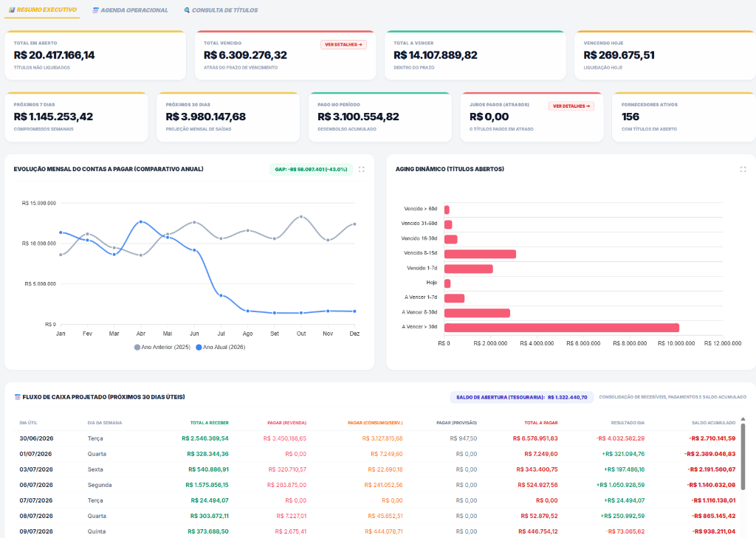Select the 08/07/2026 date cell
The width and height of the screenshot is (756, 538).
click(x=37, y=516)
